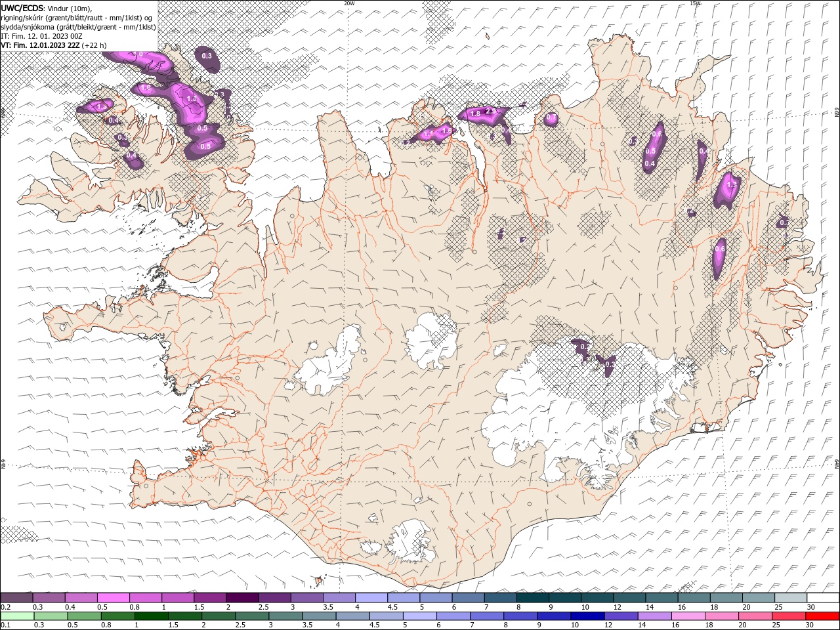Click the top-row lavender swatch starting at 4
This screenshot has height=630, width=840.
pos(371,598)
